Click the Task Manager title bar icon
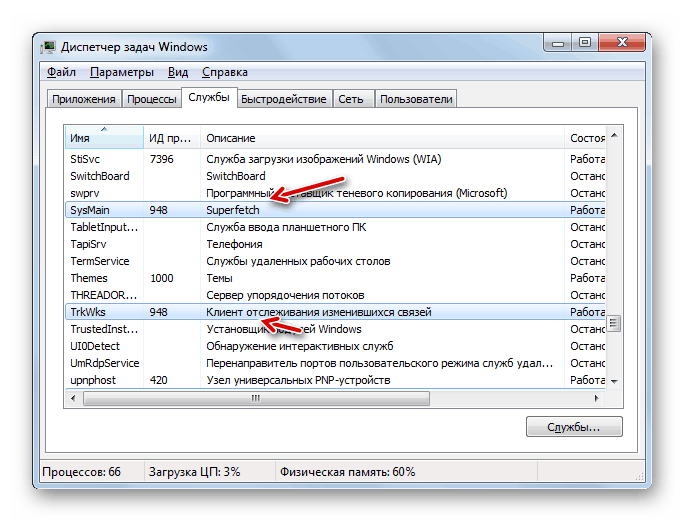Image resolution: width=685 pixels, height=522 pixels. pyautogui.click(x=48, y=47)
